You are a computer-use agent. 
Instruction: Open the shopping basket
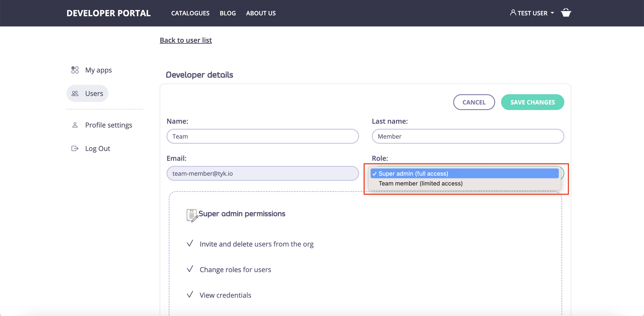[566, 13]
